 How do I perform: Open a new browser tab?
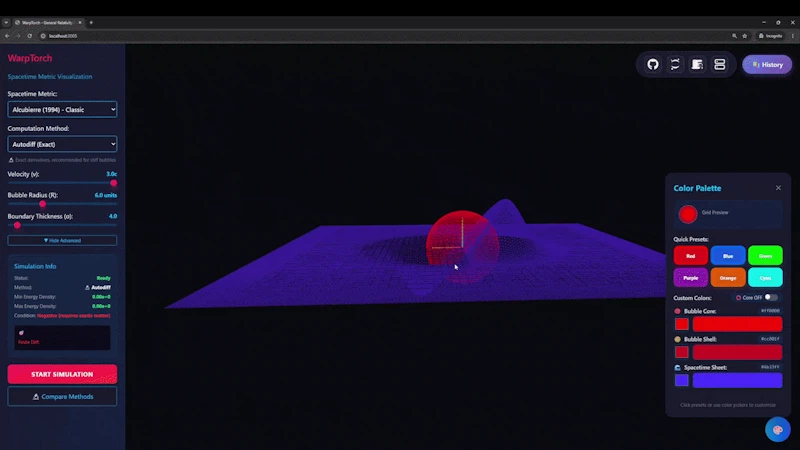(91, 22)
